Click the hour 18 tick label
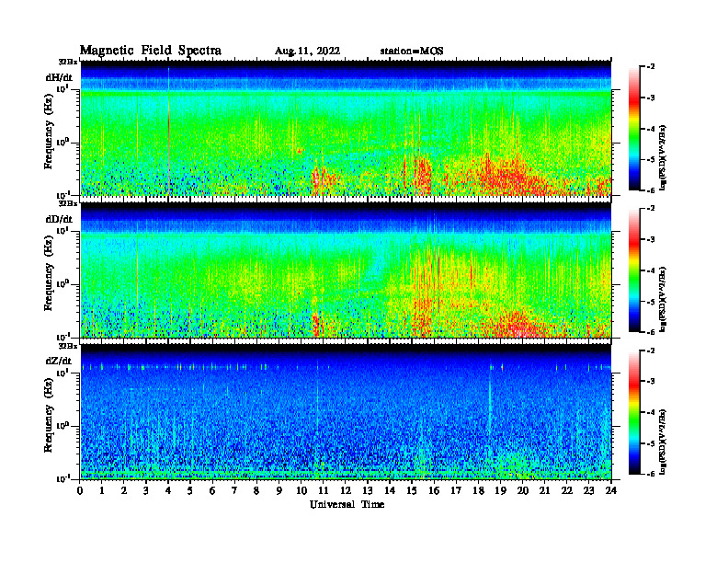The width and height of the screenshot is (728, 563). click(x=478, y=491)
